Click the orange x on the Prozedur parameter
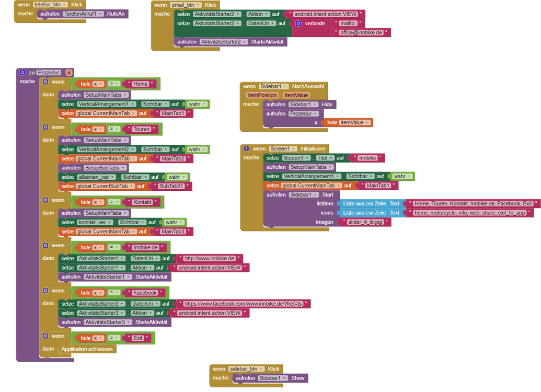 [70, 72]
